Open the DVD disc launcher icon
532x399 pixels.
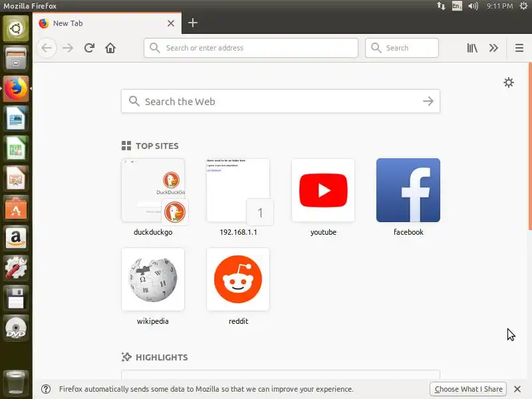point(16,328)
